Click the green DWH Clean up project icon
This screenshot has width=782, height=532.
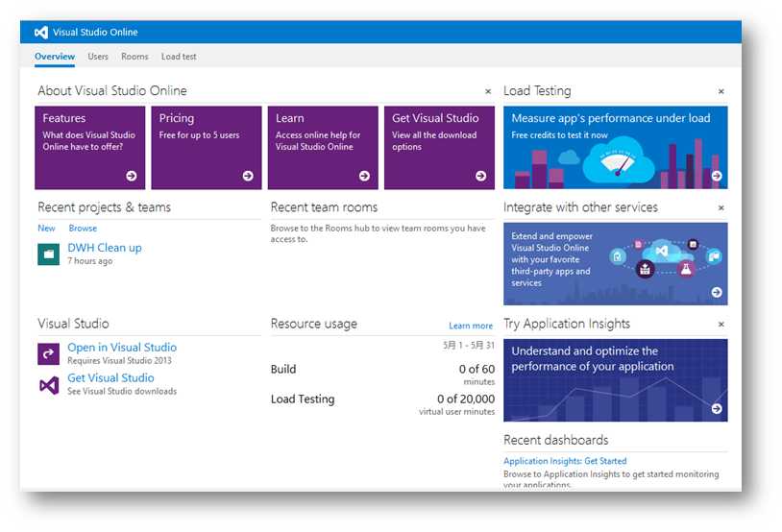click(48, 254)
